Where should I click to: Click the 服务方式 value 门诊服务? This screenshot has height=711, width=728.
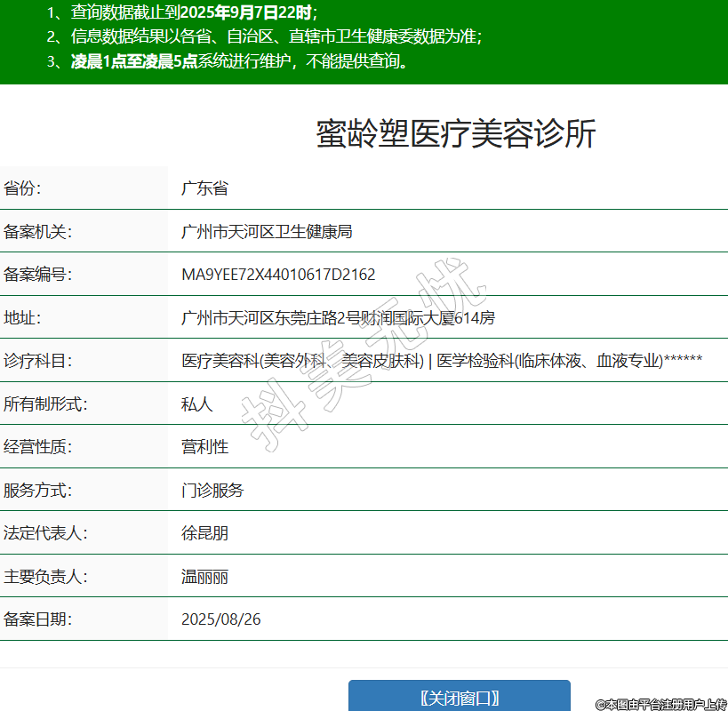pyautogui.click(x=212, y=491)
